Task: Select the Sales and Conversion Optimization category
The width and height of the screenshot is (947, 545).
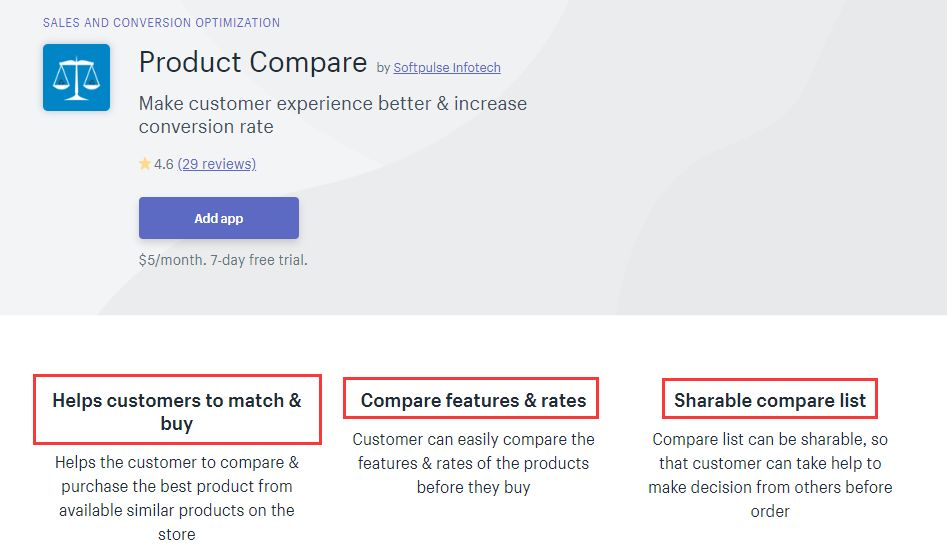Action: pos(161,23)
